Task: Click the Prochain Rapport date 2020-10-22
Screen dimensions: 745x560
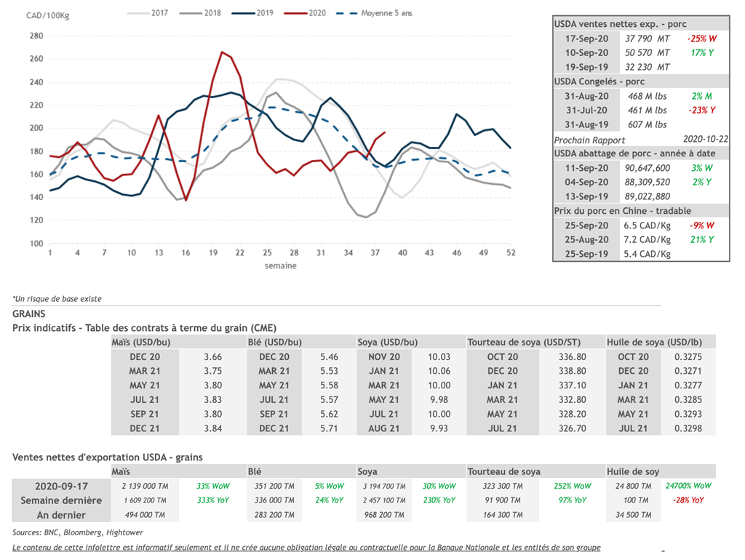Action: (704, 139)
